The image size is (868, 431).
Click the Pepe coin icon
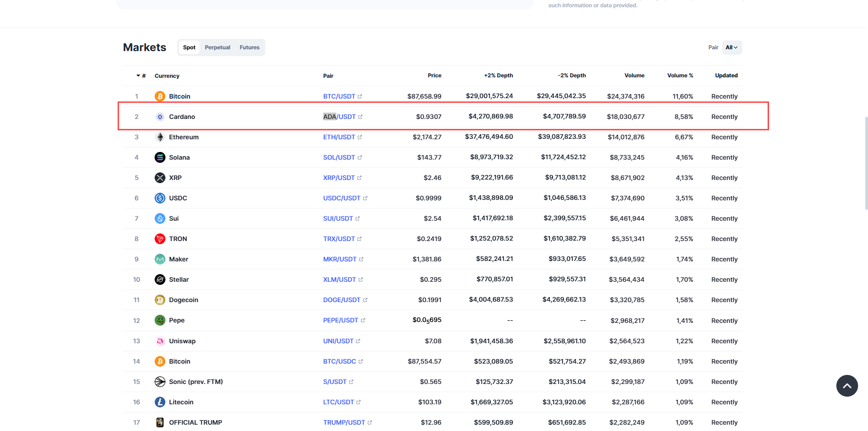coord(160,320)
